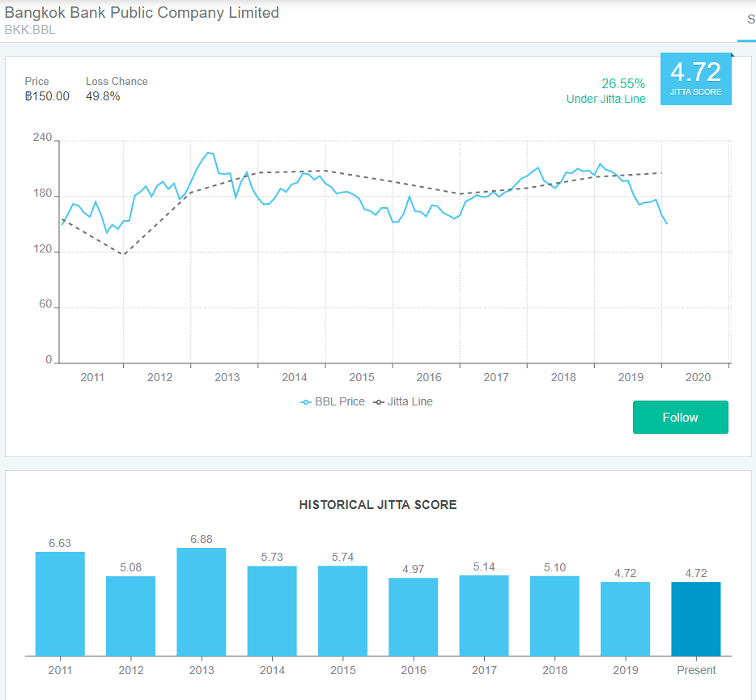Viewport: 756px width, 700px height.
Task: Click the 5.73 score label above 2014
Action: pyautogui.click(x=272, y=558)
